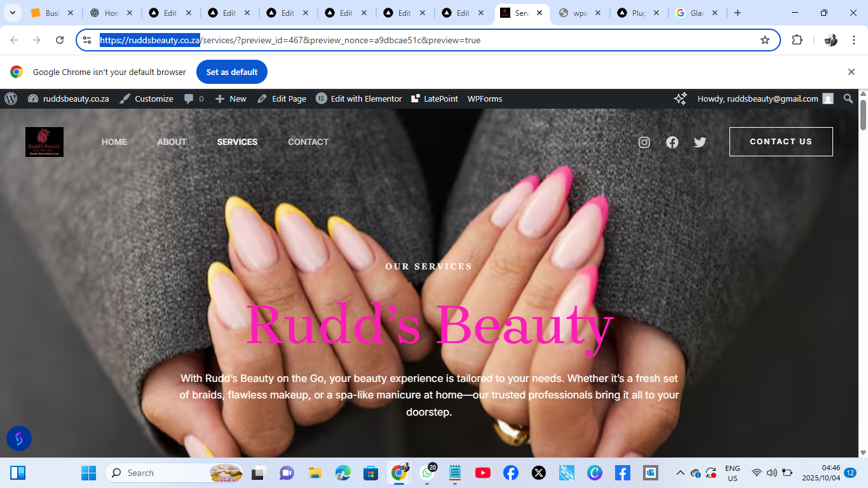The height and width of the screenshot is (488, 868).
Task: Open the Twitter social icon in header
Action: coord(700,142)
